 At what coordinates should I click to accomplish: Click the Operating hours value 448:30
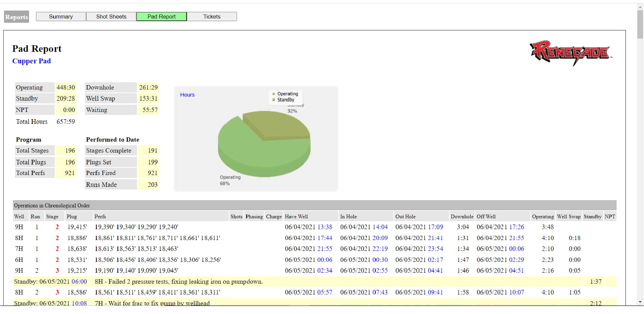point(66,87)
